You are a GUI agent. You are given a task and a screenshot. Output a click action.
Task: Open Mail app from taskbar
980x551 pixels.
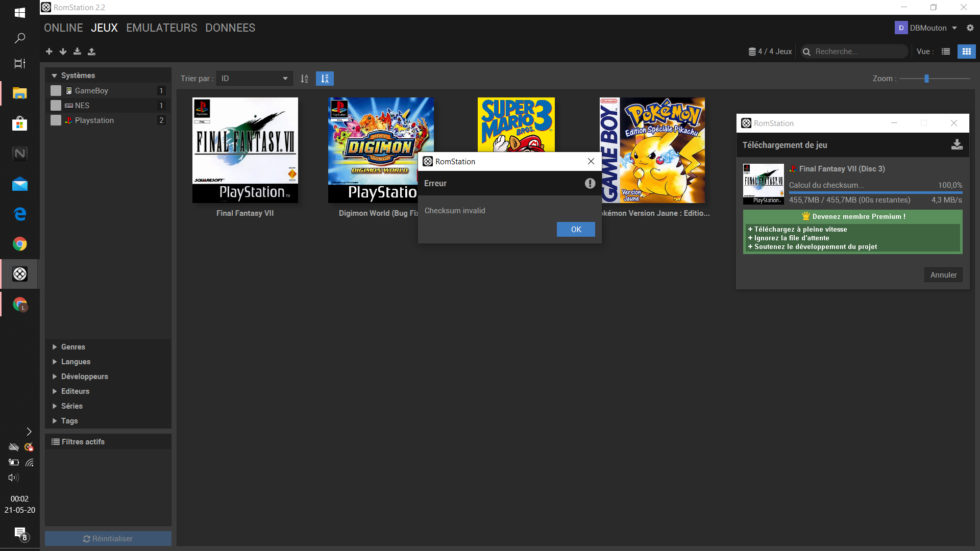20,184
